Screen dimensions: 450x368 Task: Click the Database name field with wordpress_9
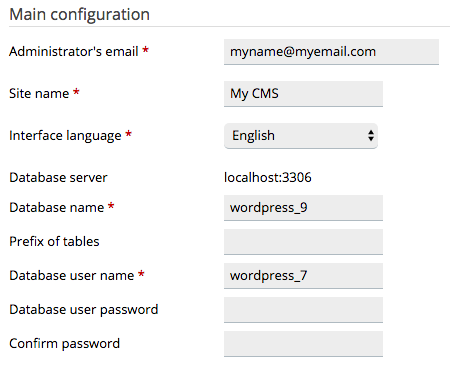click(x=303, y=208)
